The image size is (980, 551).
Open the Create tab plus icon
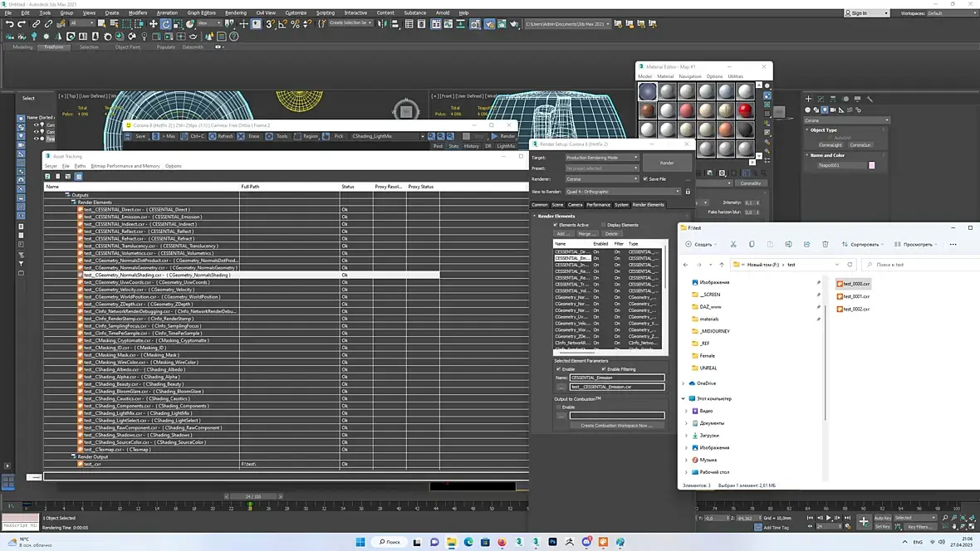pos(808,99)
